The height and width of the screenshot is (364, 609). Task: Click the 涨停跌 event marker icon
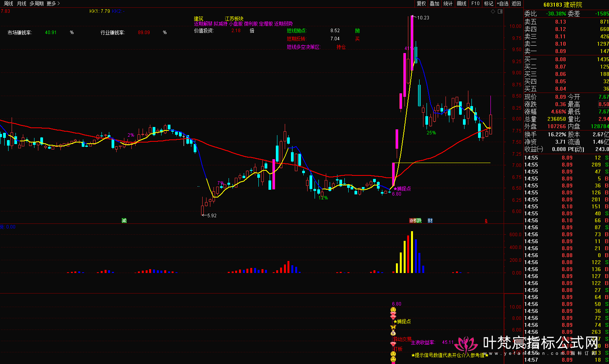pyautogui.click(x=415, y=221)
